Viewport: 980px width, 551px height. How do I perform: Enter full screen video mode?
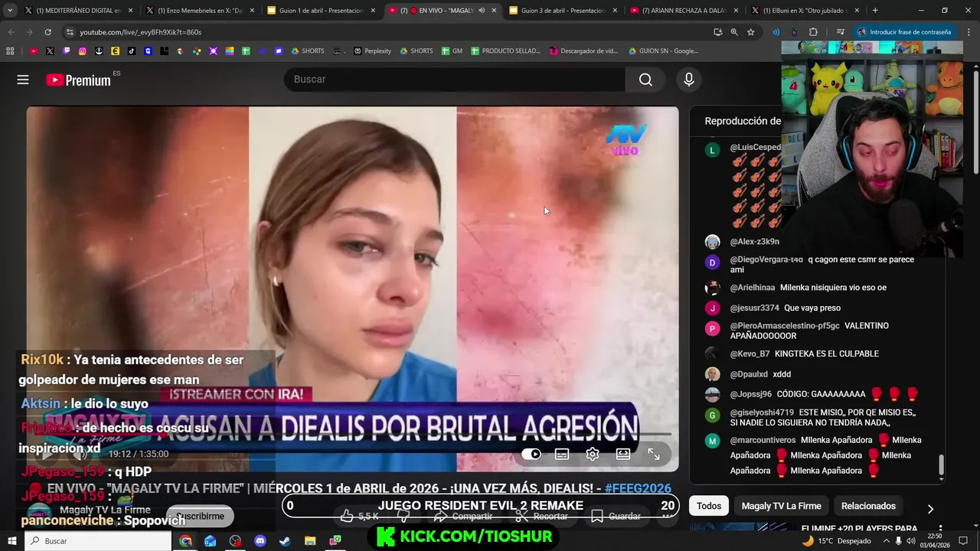(654, 454)
